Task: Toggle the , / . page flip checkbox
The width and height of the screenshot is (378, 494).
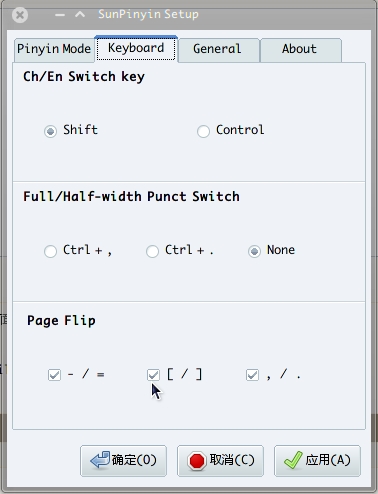Action: click(x=252, y=375)
